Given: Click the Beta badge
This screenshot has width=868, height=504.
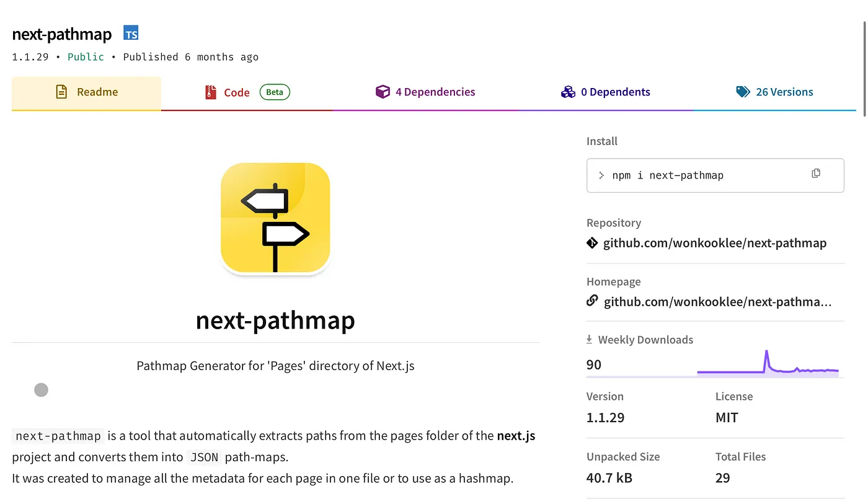Looking at the screenshot, I should point(275,92).
